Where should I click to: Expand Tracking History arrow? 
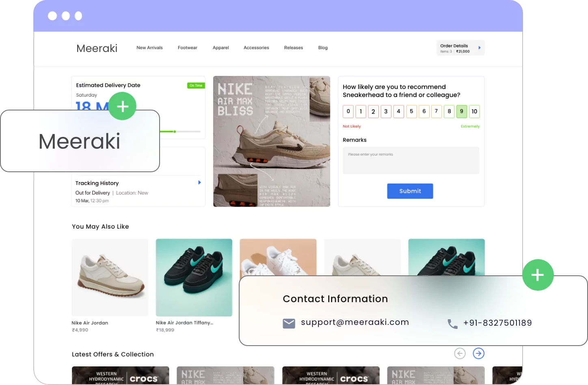coord(199,182)
